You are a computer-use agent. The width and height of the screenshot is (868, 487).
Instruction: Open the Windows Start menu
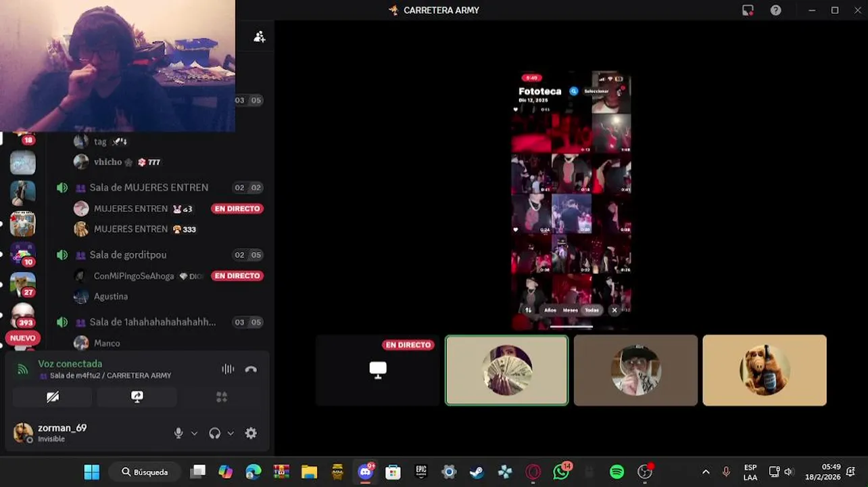pyautogui.click(x=92, y=472)
